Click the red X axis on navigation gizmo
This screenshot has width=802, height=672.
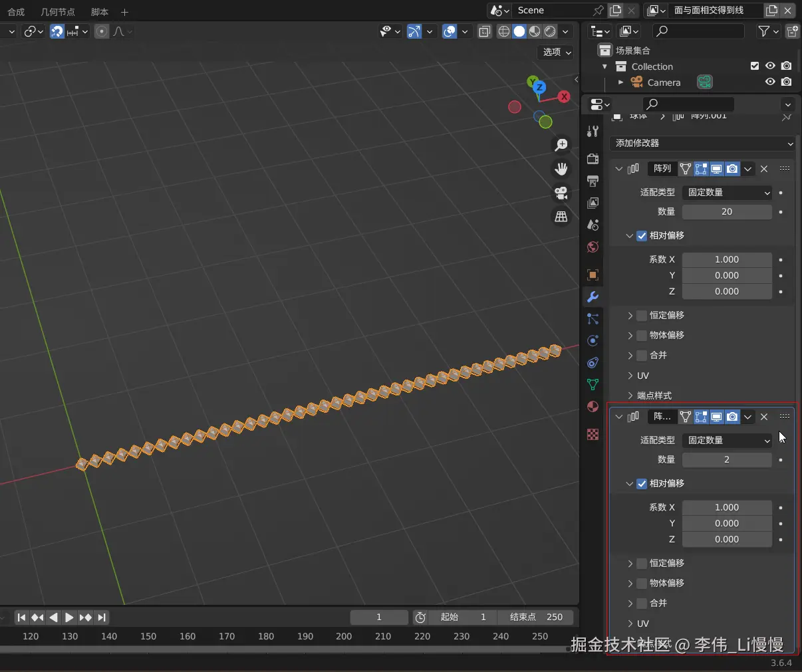564,96
